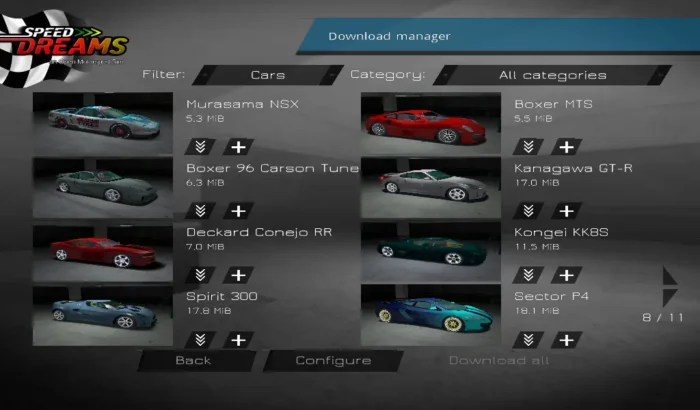Click the upper page arrow above 8 / 11
The image size is (700, 410).
(x=669, y=276)
